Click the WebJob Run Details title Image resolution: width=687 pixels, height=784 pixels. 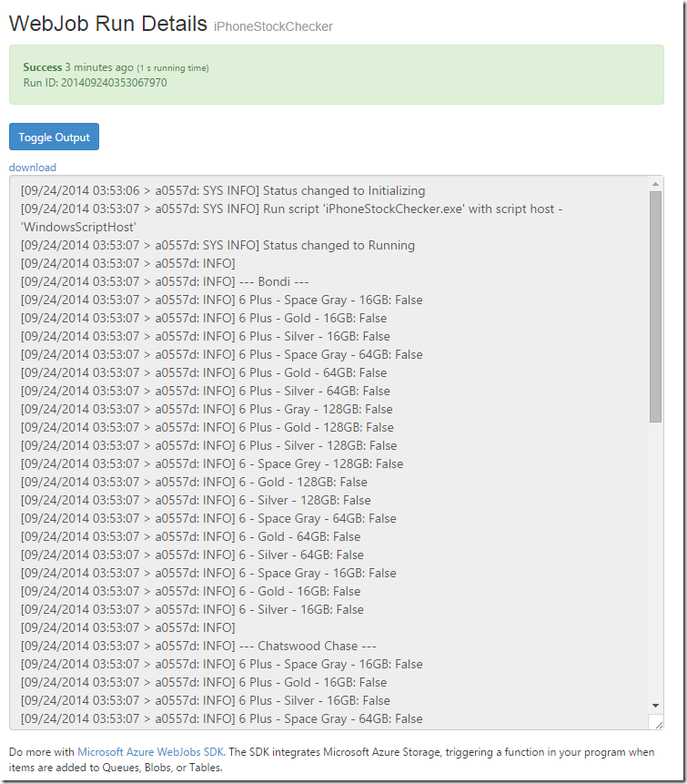pos(108,24)
